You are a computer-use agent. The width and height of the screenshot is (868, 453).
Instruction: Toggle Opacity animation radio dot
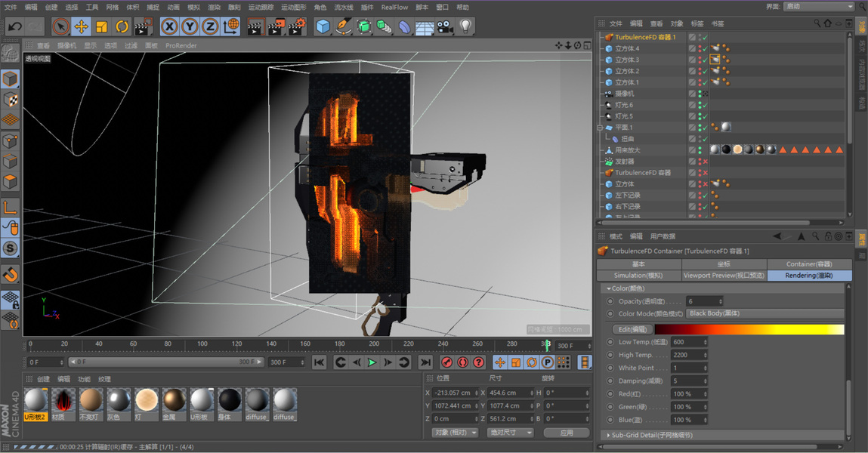click(x=610, y=301)
